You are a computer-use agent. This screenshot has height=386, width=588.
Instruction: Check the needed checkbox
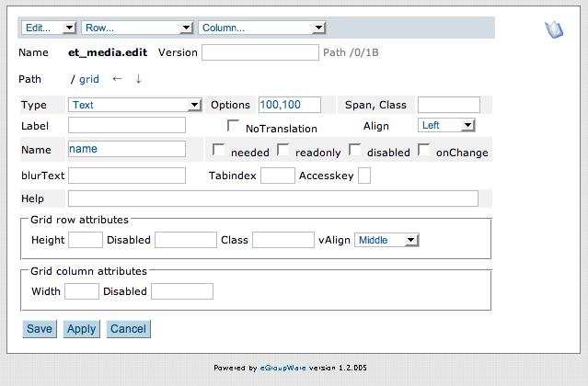pos(218,150)
